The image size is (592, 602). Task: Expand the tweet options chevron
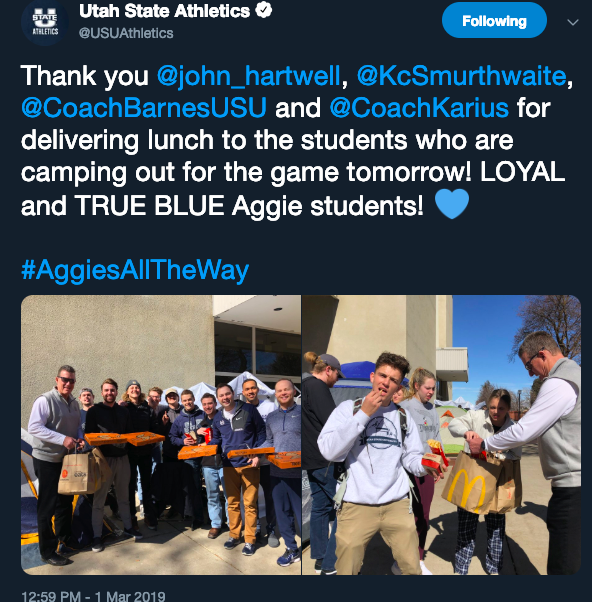coord(573,22)
